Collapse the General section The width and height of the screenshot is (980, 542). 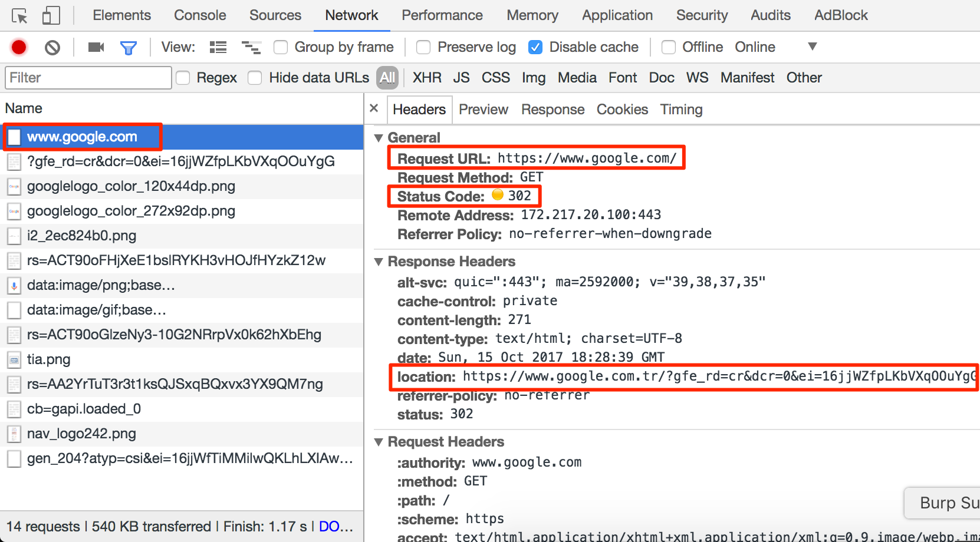[x=379, y=138]
